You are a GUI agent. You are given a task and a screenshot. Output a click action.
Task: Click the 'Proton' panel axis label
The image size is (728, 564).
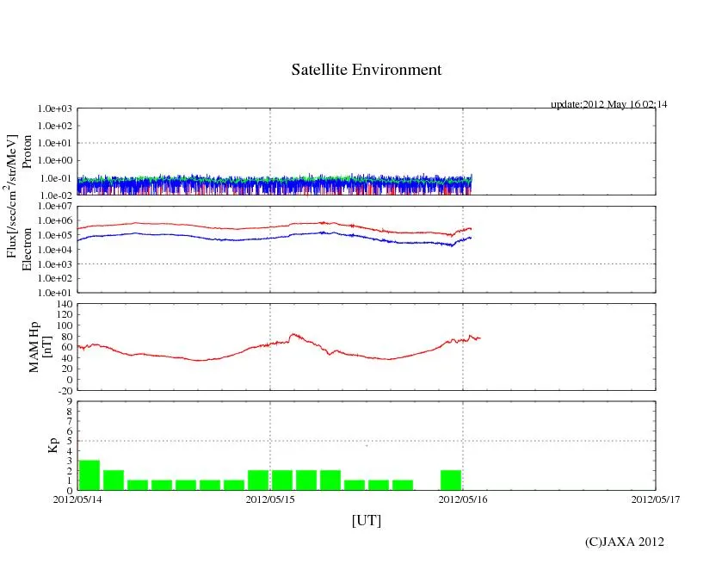point(27,152)
